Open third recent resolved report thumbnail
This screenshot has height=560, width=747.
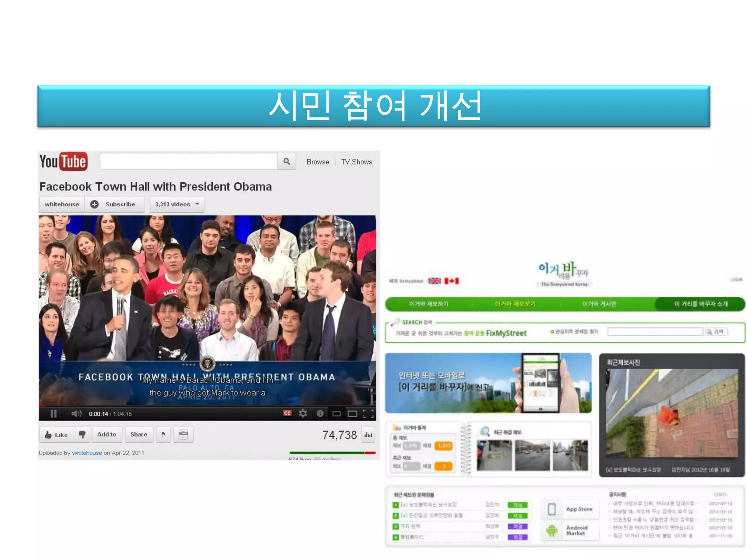[570, 455]
